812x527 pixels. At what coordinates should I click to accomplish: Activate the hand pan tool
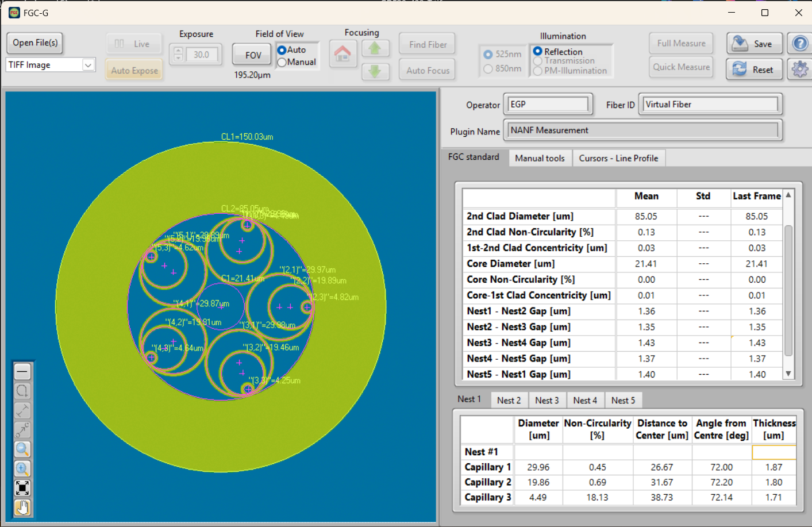click(22, 507)
